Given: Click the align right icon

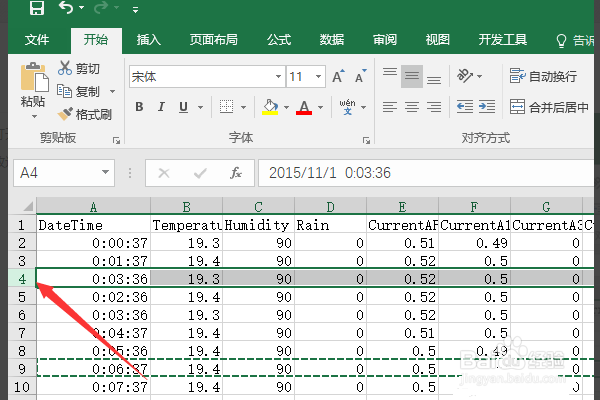Looking at the screenshot, I should click(434, 107).
